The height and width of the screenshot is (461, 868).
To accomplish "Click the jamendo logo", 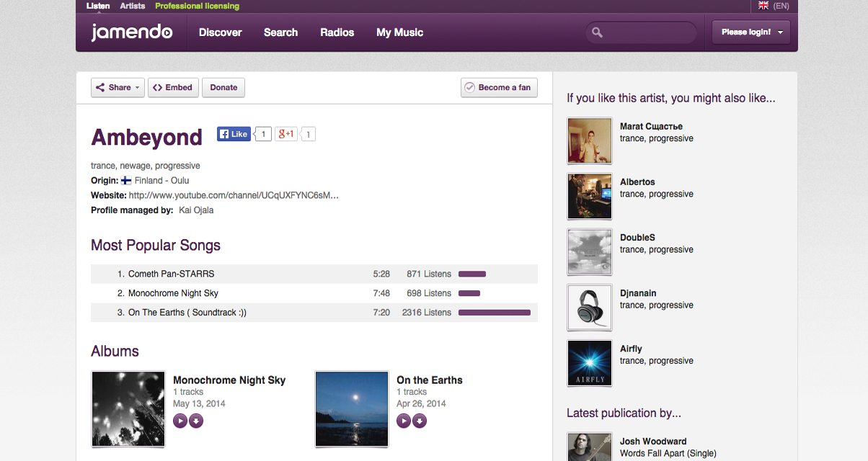I will pos(131,32).
